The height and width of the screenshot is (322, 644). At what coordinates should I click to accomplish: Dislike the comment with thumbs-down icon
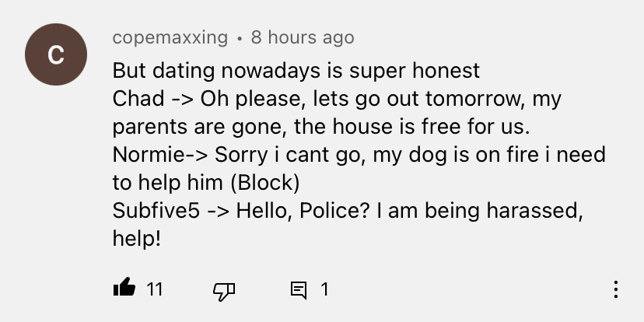tap(224, 291)
